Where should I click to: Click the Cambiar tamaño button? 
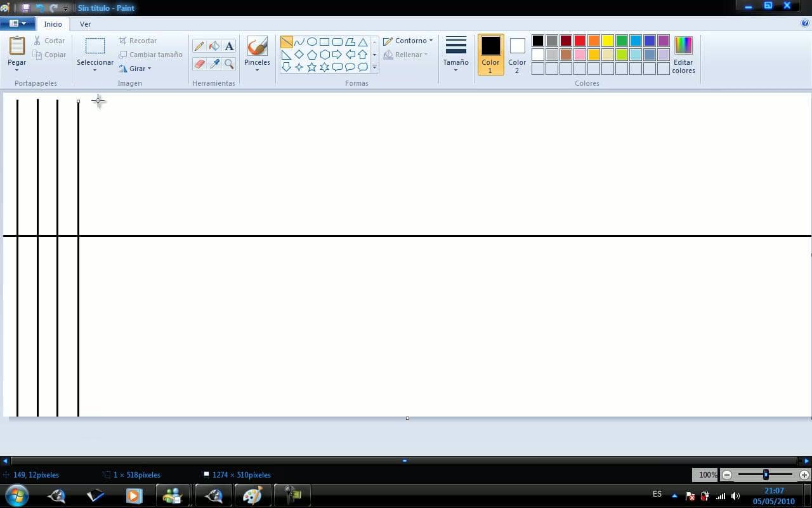point(150,55)
